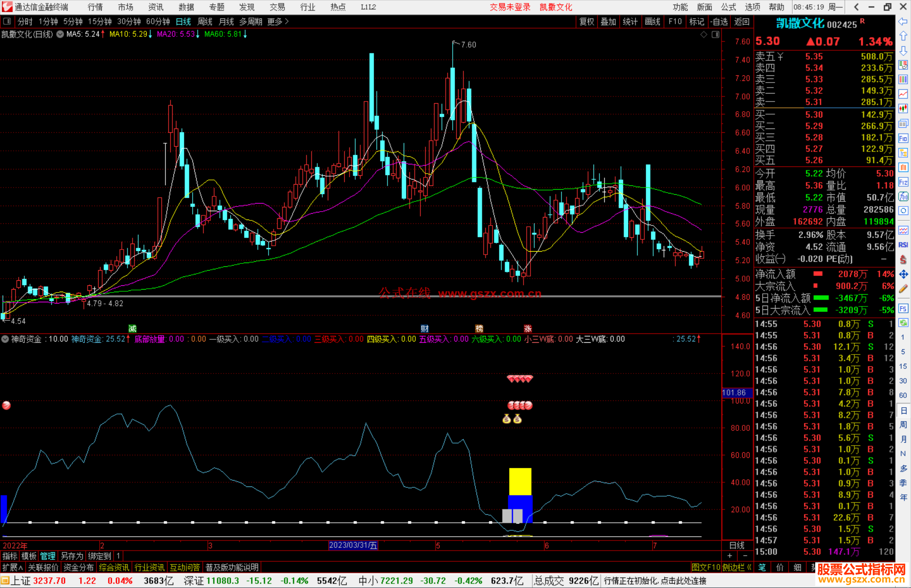The height and width of the screenshot is (588, 911).
Task: Select the pencil drawing tool icon
Action: pyautogui.click(x=903, y=289)
